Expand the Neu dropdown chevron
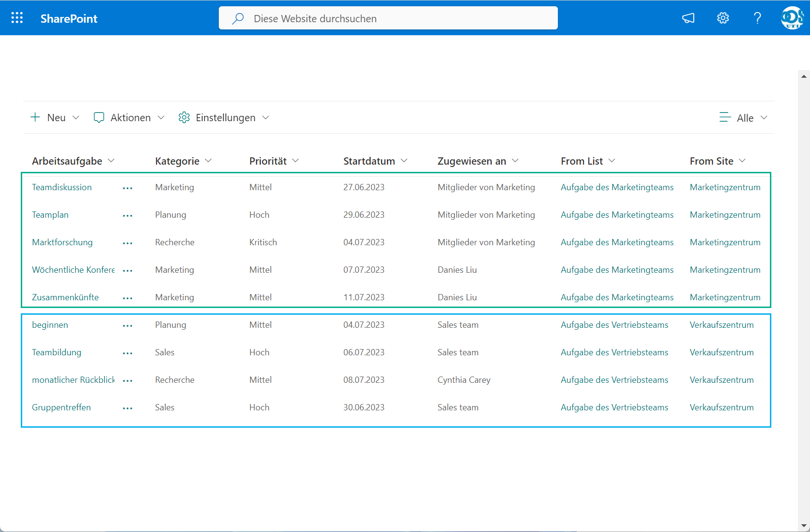 pyautogui.click(x=76, y=117)
